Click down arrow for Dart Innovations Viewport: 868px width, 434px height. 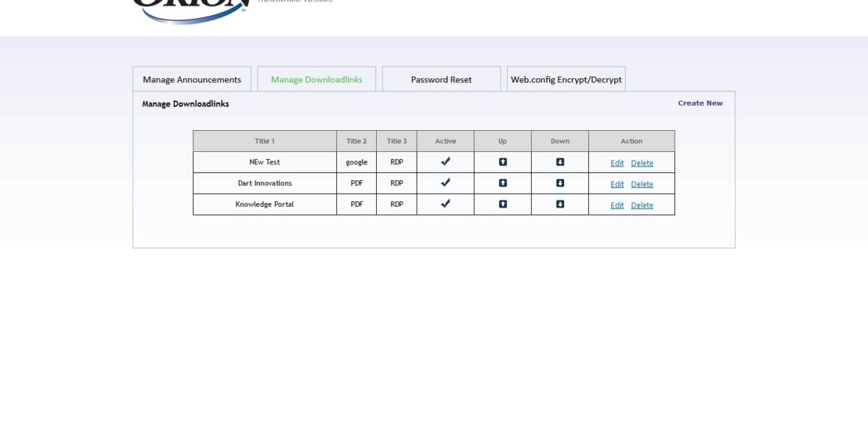pyautogui.click(x=560, y=183)
